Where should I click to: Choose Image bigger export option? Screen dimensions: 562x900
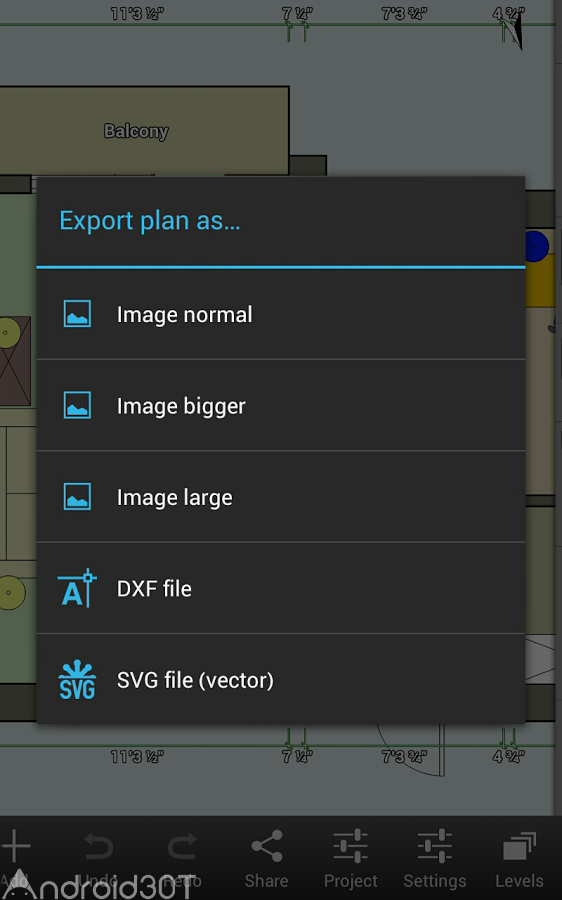click(281, 406)
